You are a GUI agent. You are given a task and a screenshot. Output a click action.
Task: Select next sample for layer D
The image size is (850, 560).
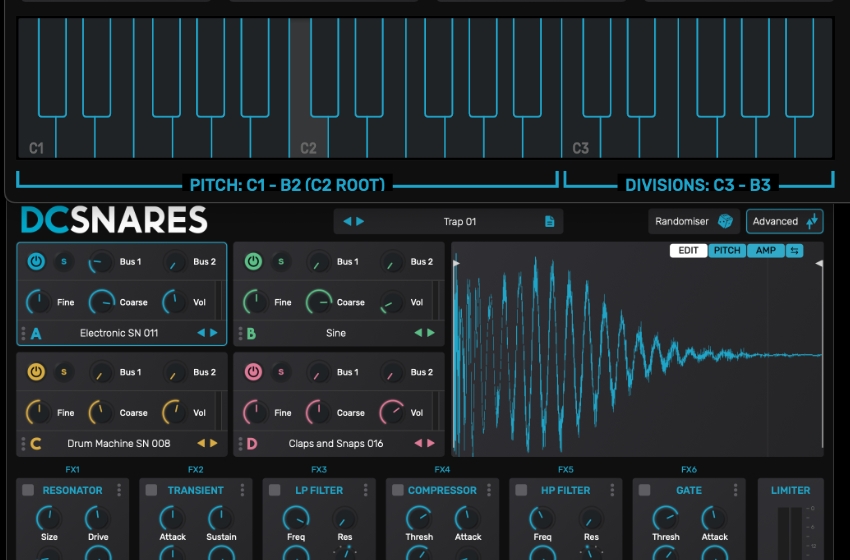point(431,443)
